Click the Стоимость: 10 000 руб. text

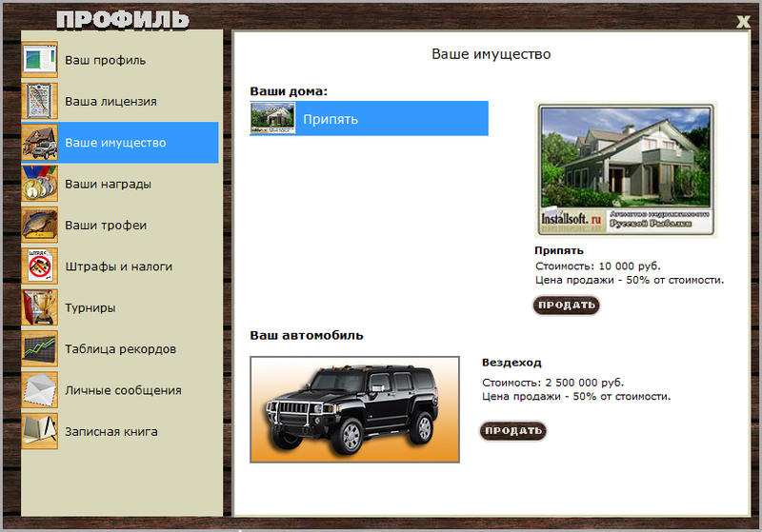click(598, 266)
